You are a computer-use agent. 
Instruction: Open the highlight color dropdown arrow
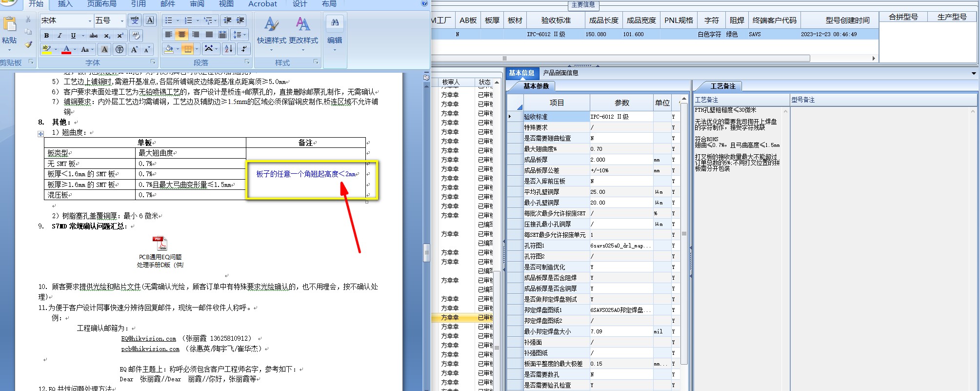point(56,49)
